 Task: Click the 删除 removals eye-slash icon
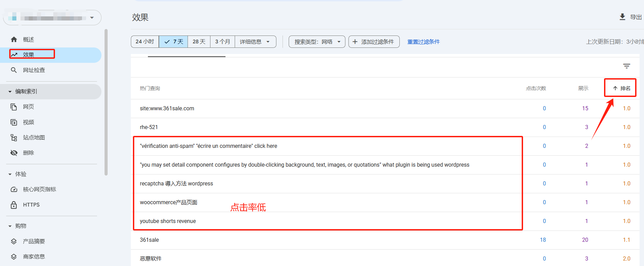point(14,153)
